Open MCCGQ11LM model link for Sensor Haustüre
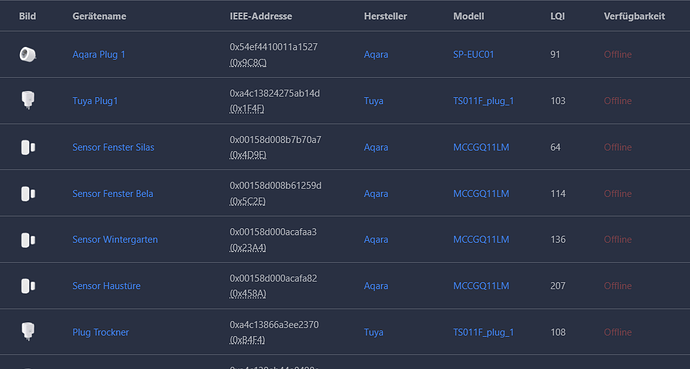The image size is (690, 369). pyautogui.click(x=481, y=286)
